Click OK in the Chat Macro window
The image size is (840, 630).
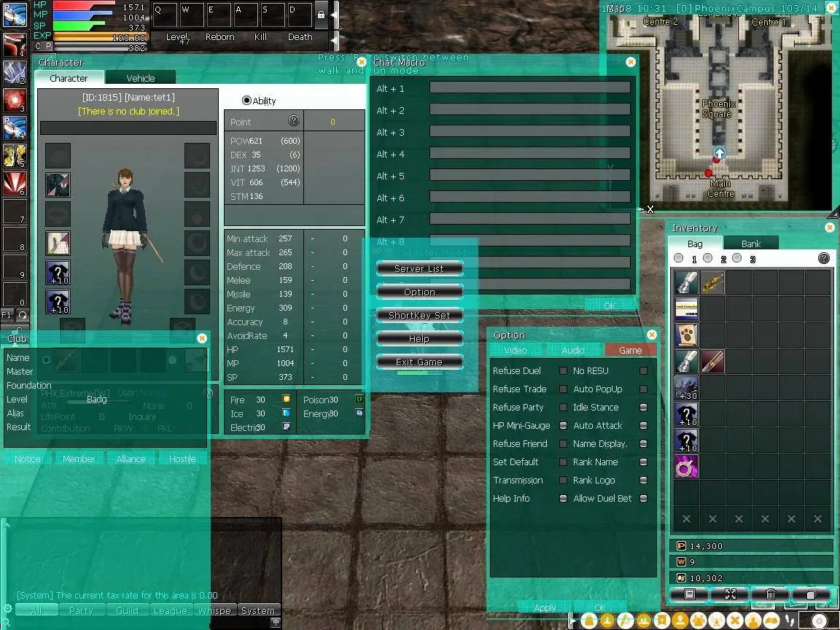tap(610, 306)
